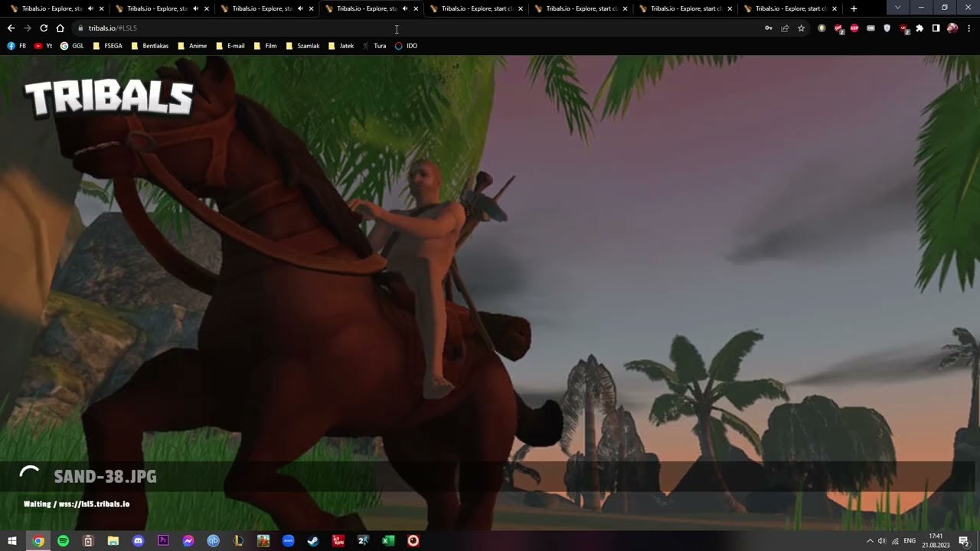Open the Szamlak bookmark folder
Image resolution: width=980 pixels, height=551 pixels.
tap(302, 46)
